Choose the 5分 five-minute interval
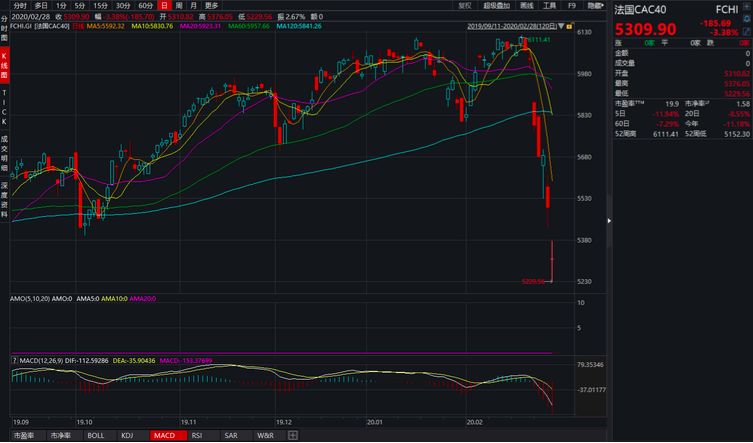This screenshot has width=753, height=443. point(80,5)
